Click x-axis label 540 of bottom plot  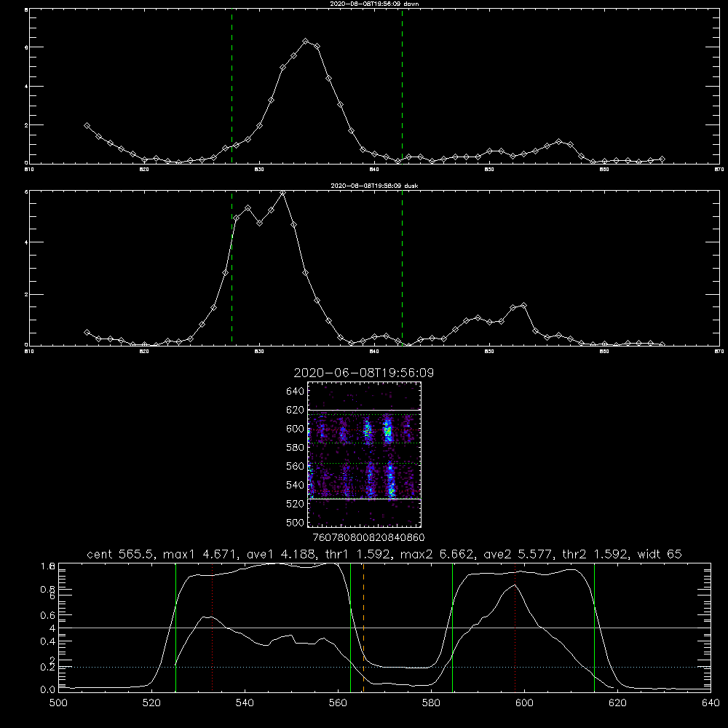pyautogui.click(x=245, y=703)
